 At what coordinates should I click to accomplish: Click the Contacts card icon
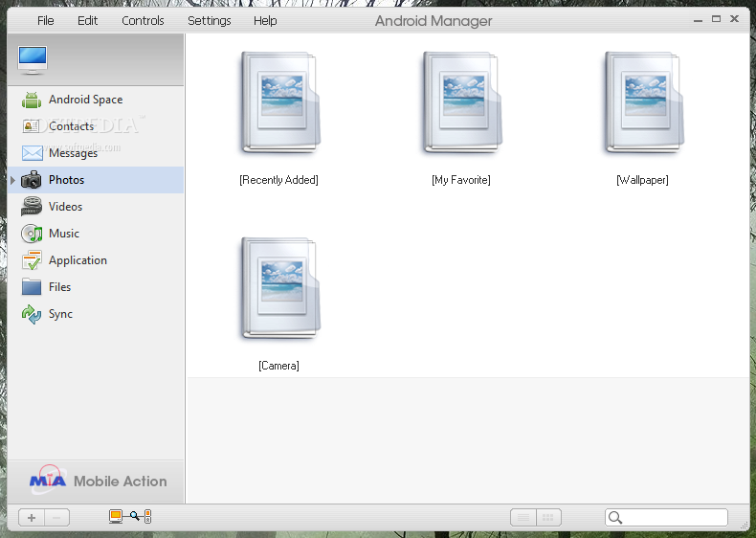point(32,126)
